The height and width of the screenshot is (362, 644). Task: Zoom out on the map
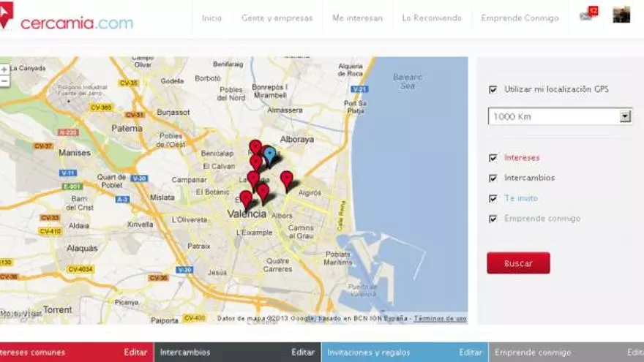(x=5, y=81)
